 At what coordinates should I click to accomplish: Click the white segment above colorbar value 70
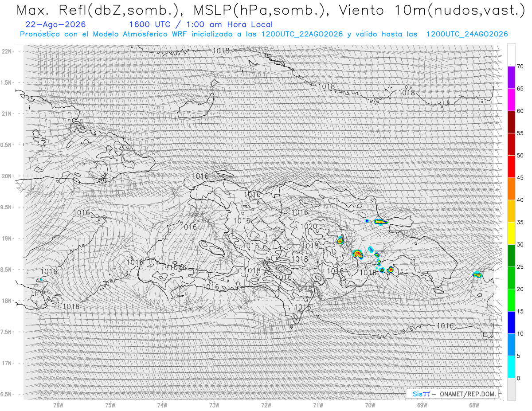tap(511, 55)
